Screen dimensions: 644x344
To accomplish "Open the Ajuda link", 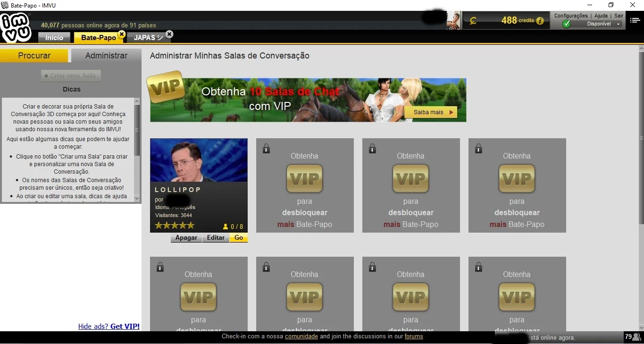I will point(601,16).
